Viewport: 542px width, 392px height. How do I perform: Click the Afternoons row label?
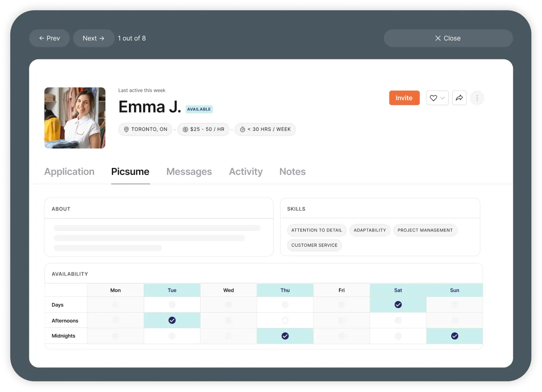click(65, 321)
